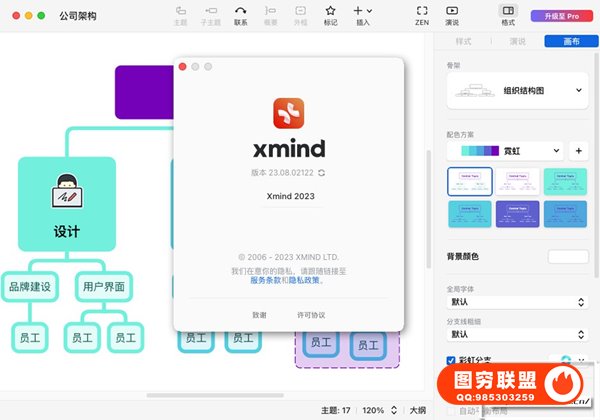Open the 全局字体 font dropdown
600x420 pixels.
pos(516,301)
